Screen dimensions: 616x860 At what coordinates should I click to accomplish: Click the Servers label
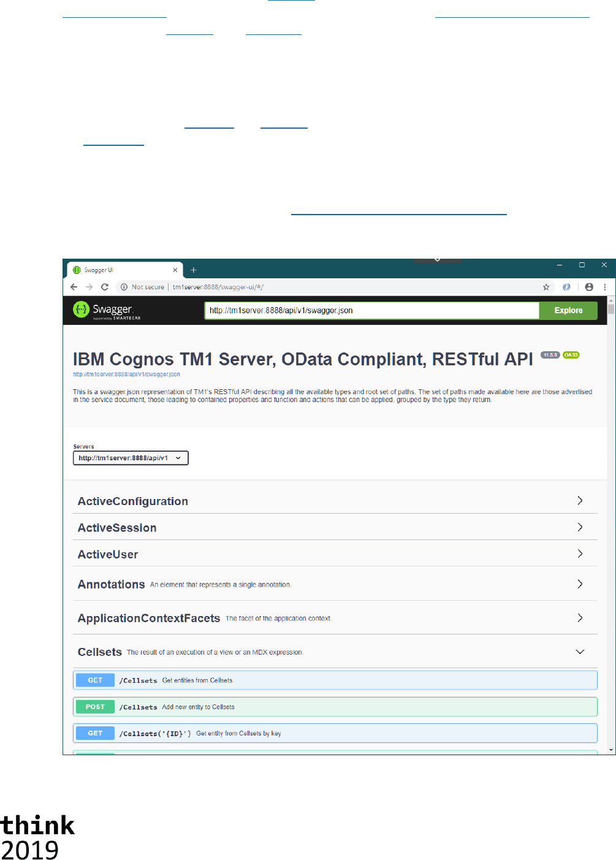pos(84,447)
